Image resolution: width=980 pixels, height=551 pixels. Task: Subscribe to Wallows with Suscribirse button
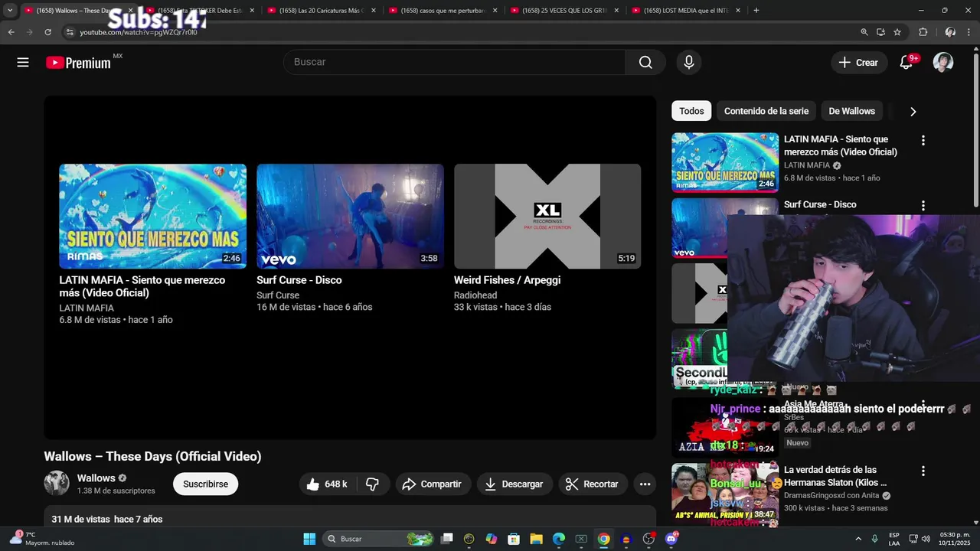[205, 484]
